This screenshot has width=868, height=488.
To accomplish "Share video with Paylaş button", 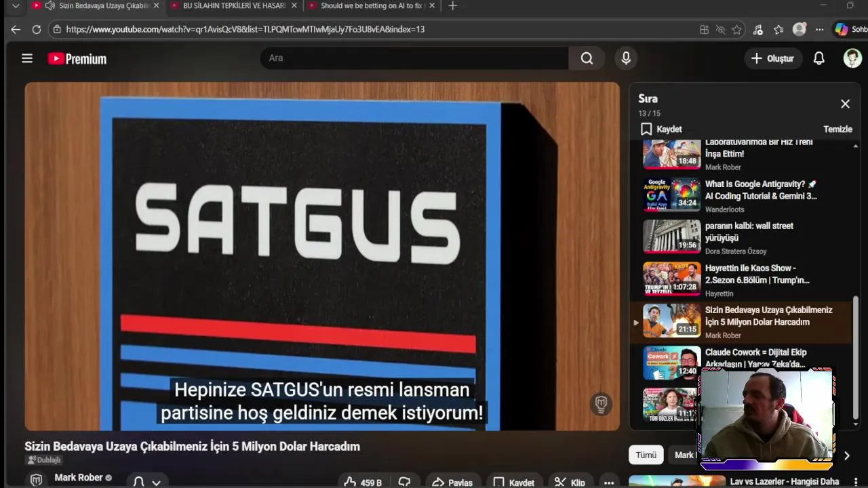I will tap(452, 483).
